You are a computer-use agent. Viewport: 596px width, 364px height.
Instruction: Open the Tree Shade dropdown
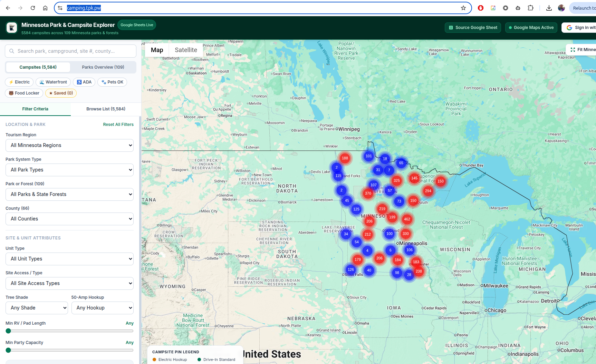point(37,308)
